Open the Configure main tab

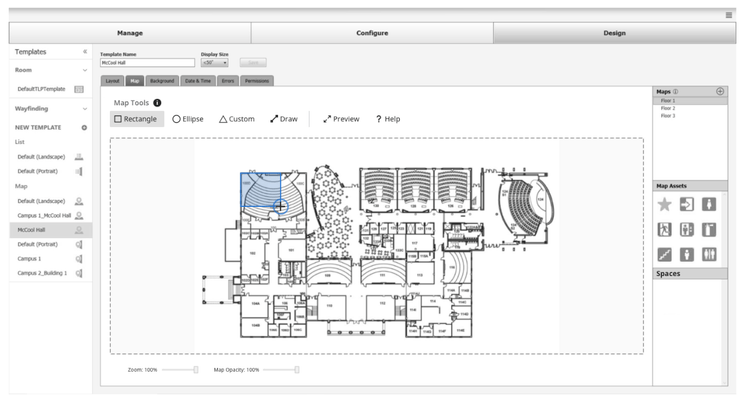point(372,33)
